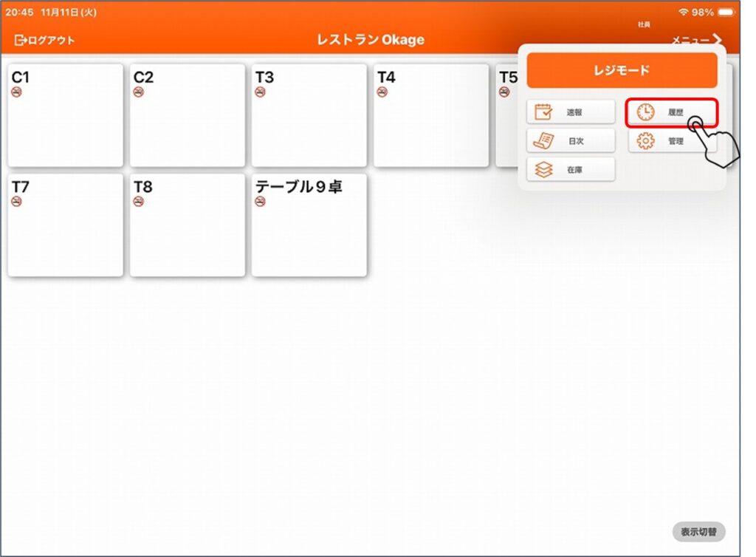Open 在庫 inventory with the layers icon
The width and height of the screenshot is (756, 557).
point(571,169)
